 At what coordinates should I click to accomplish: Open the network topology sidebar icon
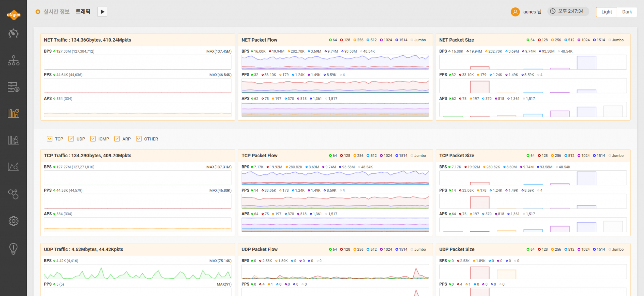(x=13, y=60)
